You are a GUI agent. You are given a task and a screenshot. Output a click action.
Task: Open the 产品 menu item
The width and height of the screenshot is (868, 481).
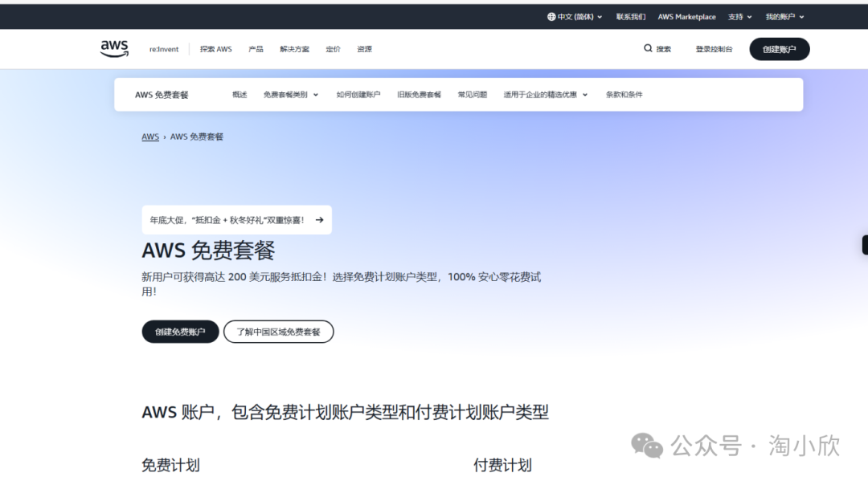(x=256, y=49)
